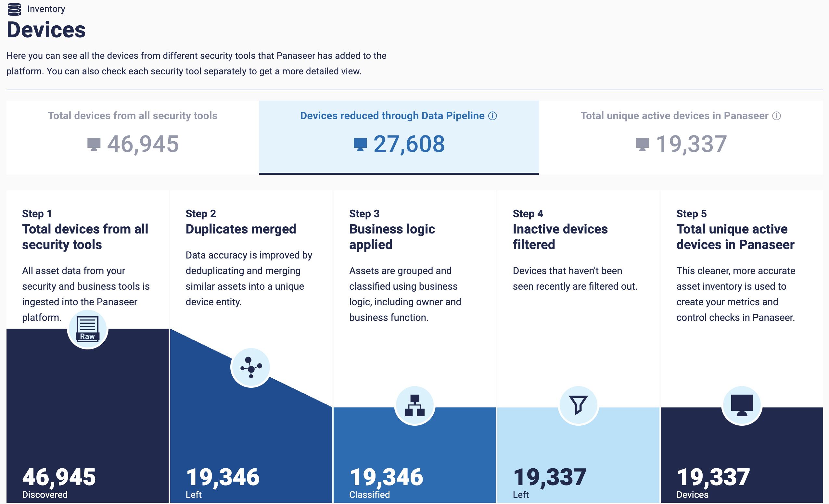Click the monitor icon in Step 5
The height and width of the screenshot is (504, 829).
pos(742,406)
